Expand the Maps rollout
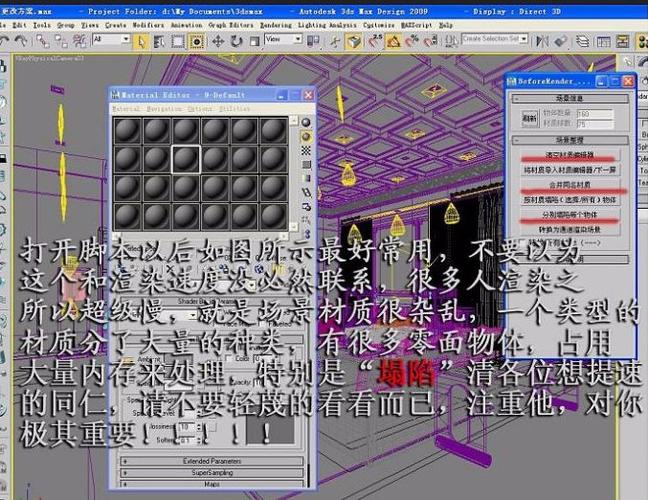The height and width of the screenshot is (500, 648). [x=212, y=483]
